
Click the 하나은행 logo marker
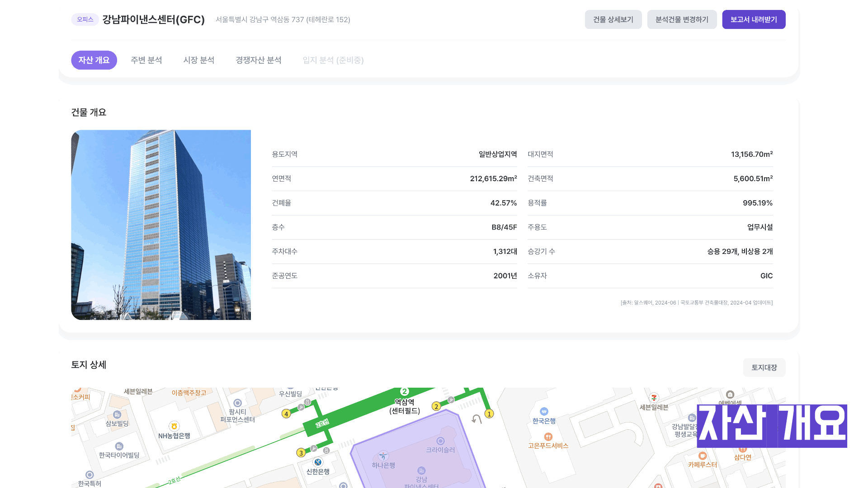[383, 455]
